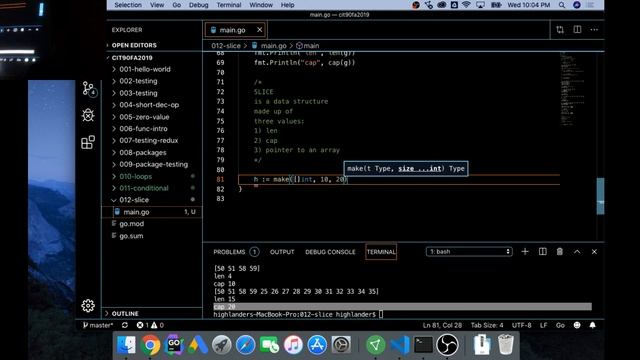This screenshot has height=360, width=640.
Task: Open go.sum in the Explorer
Action: coord(131,236)
